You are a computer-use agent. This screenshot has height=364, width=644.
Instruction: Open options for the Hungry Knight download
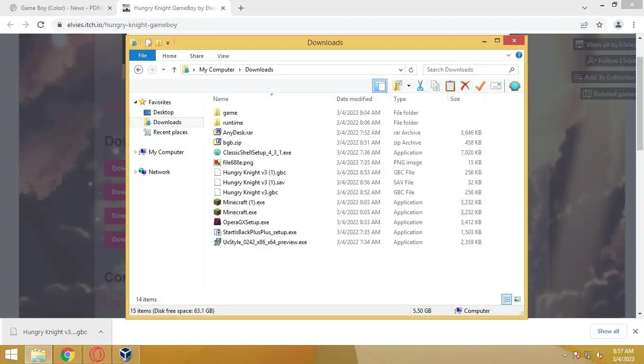pos(100,332)
